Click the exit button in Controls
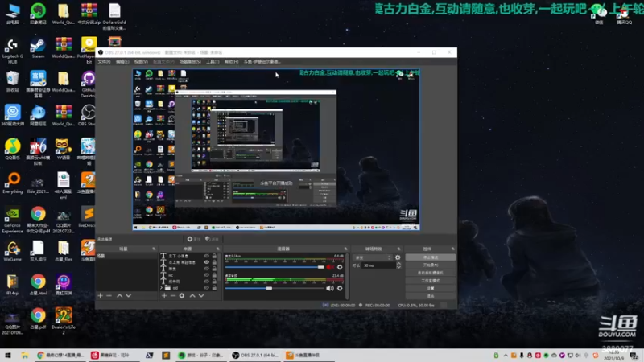This screenshot has width=644, height=362. click(431, 296)
